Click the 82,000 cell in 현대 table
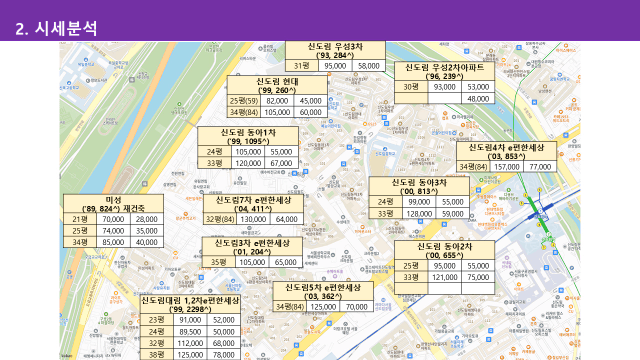Image resolution: width=640 pixels, height=360 pixels. [277, 101]
